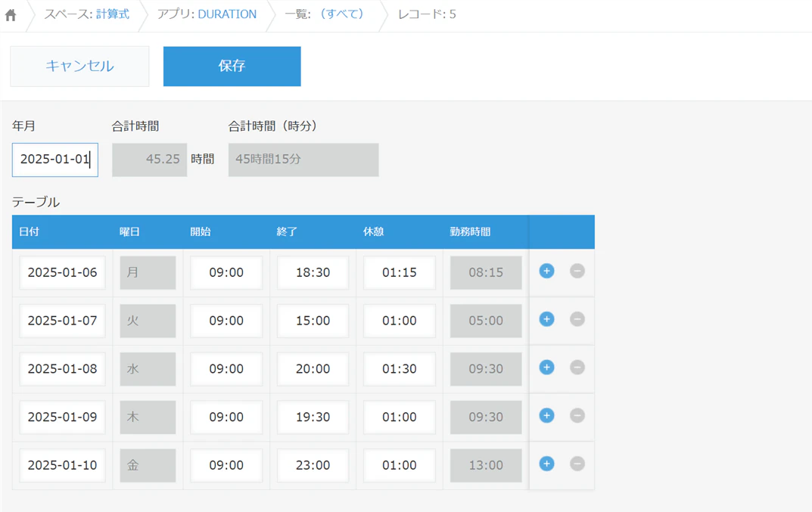Go to the home icon in breadcrumb
The height and width of the screenshot is (512, 812).
click(11, 15)
